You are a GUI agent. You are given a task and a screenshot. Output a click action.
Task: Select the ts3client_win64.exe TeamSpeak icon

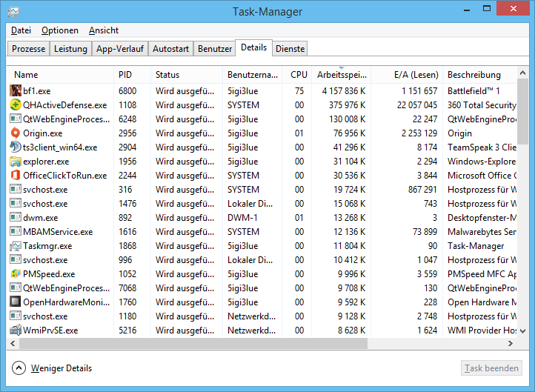(x=16, y=147)
